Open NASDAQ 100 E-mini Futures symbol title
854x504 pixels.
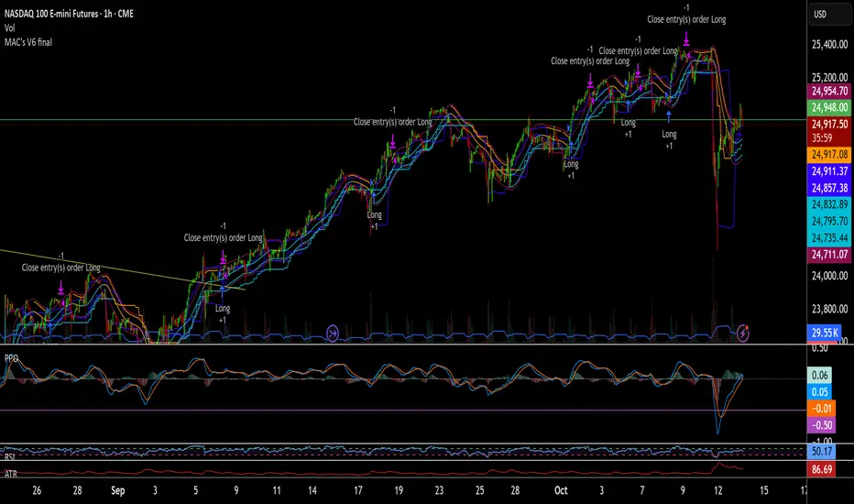(x=69, y=14)
